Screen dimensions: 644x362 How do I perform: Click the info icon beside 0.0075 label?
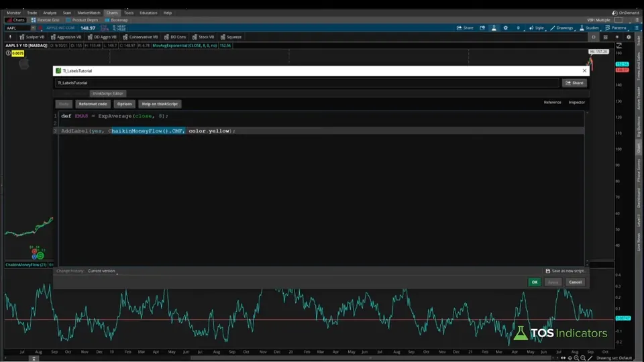(x=8, y=54)
